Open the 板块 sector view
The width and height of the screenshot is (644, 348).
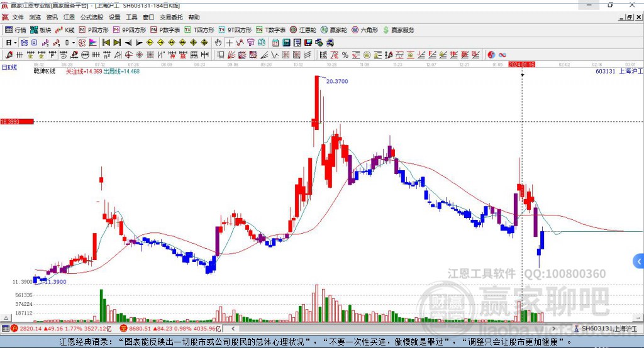40,30
